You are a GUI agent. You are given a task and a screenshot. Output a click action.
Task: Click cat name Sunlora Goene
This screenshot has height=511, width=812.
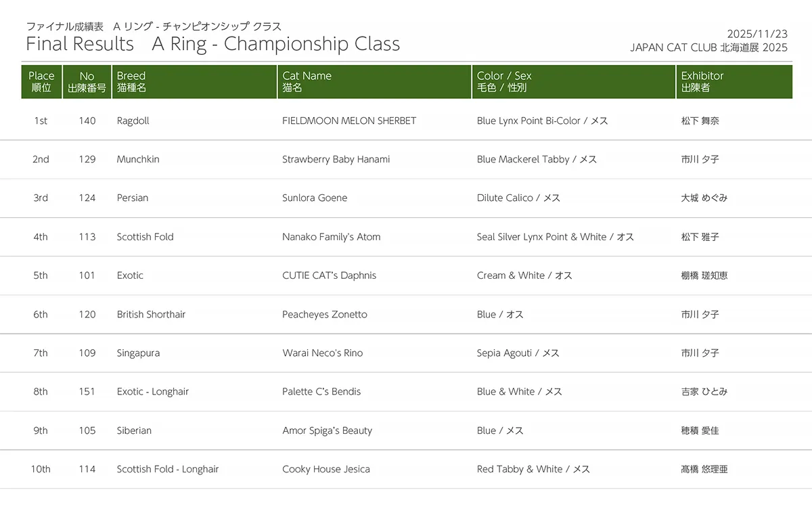click(x=315, y=198)
